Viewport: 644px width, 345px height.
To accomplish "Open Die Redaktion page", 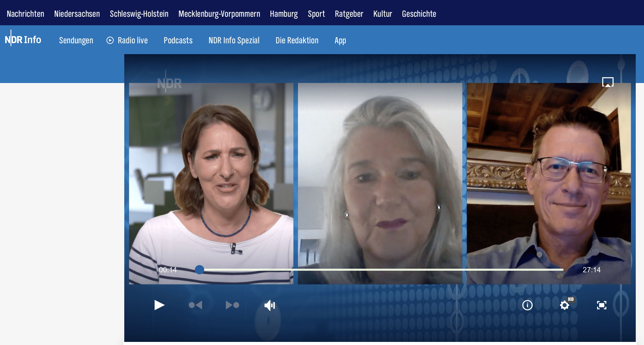I will 297,40.
